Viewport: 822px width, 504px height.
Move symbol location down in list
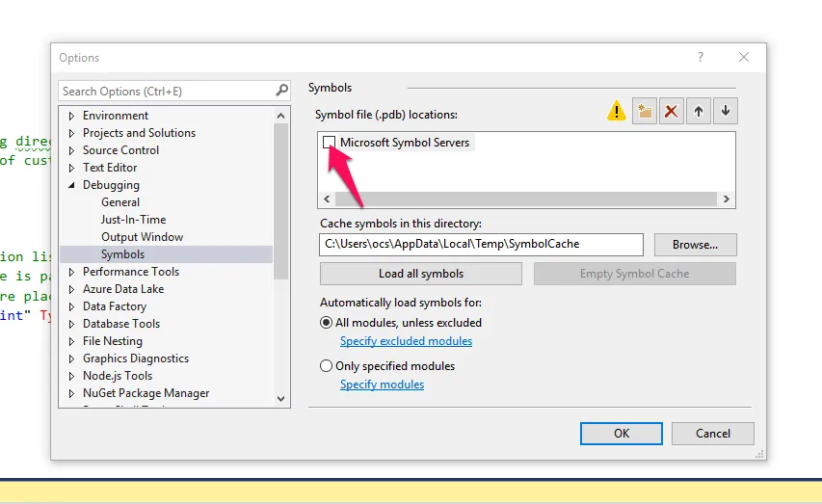click(726, 111)
